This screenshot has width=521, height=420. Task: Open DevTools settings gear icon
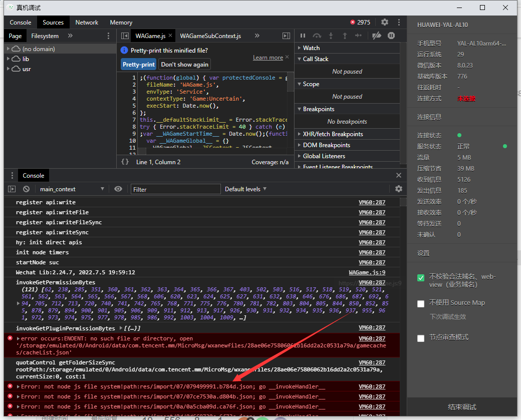[x=385, y=22]
